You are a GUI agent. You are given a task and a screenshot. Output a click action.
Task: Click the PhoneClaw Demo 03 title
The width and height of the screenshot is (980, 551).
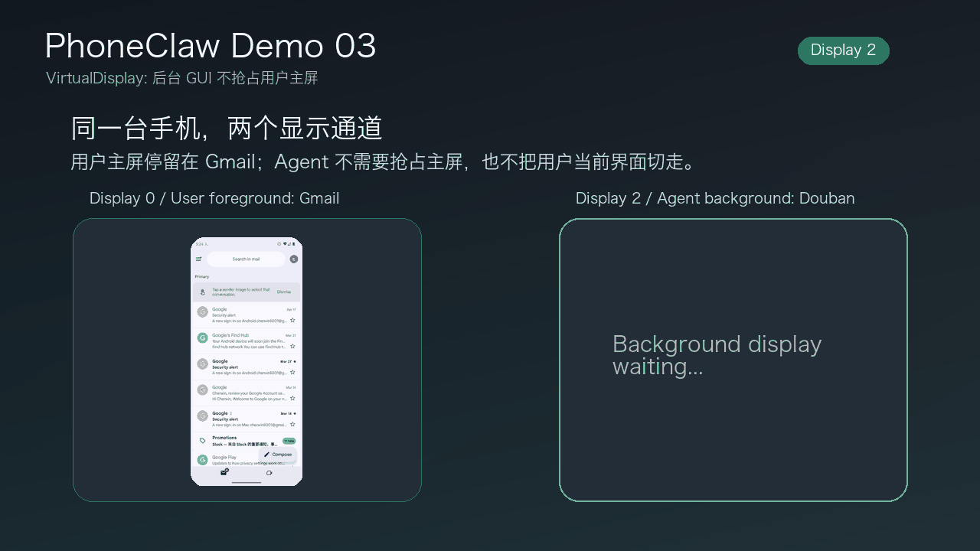click(x=211, y=46)
